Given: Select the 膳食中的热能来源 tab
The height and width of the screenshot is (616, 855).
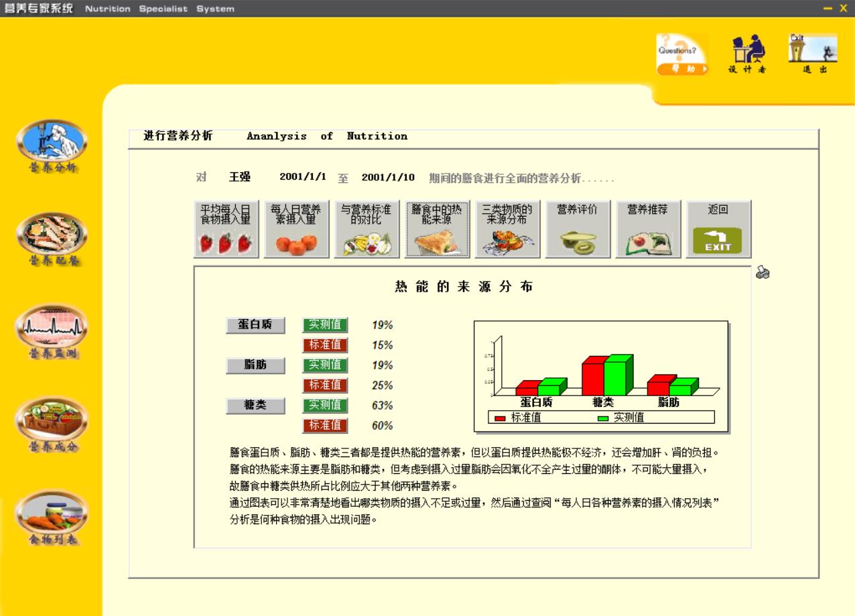Looking at the screenshot, I should point(437,229).
